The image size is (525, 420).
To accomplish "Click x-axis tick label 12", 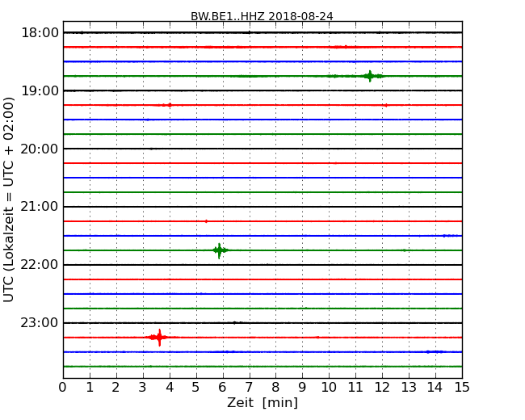I will [x=382, y=388].
